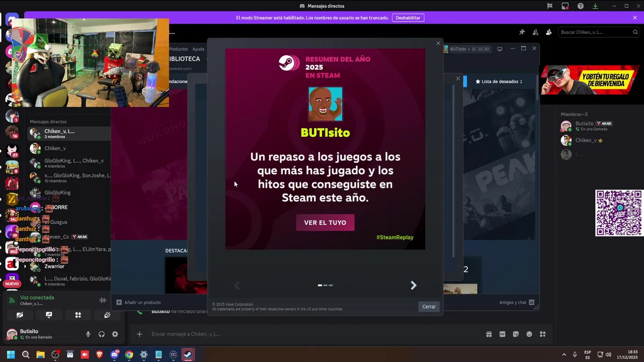The image size is (644, 362).
Task: Show hidden system tray icons chevron
Action: point(564,354)
